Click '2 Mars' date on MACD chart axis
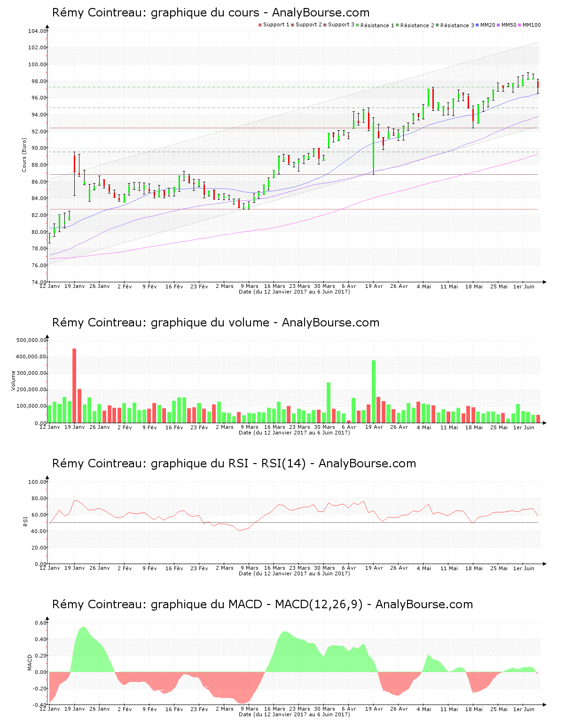The height and width of the screenshot is (728, 564). (x=225, y=709)
